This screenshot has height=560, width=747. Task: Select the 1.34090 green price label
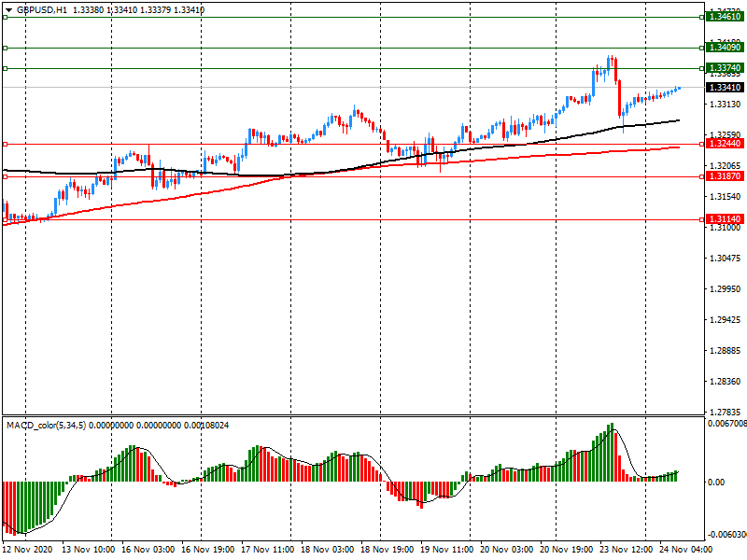click(x=725, y=47)
